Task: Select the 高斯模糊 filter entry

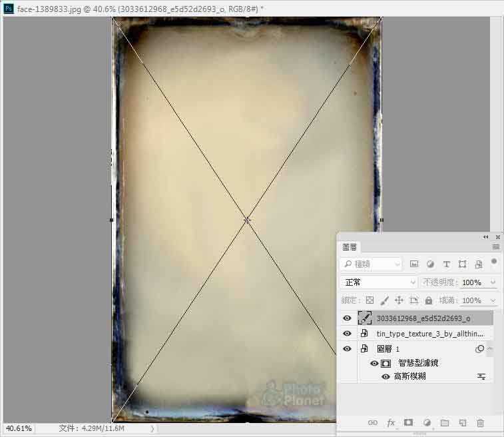Action: (410, 376)
